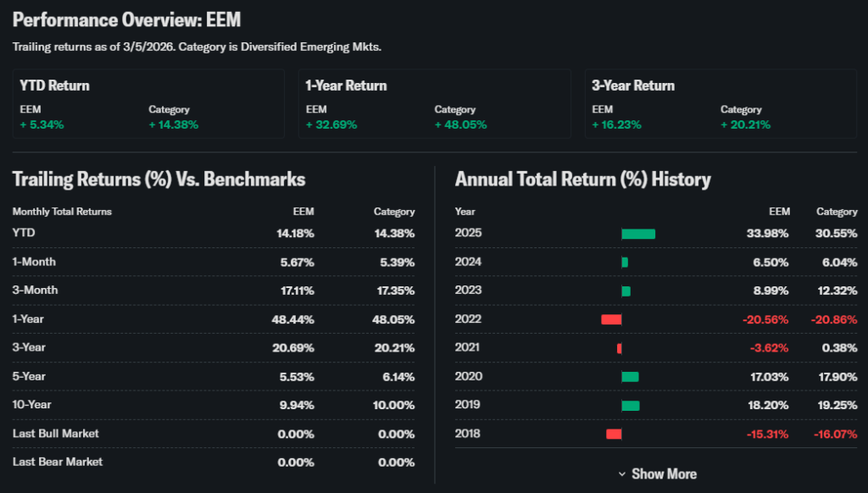
Task: Click the green 2020 return bar
Action: coord(630,377)
